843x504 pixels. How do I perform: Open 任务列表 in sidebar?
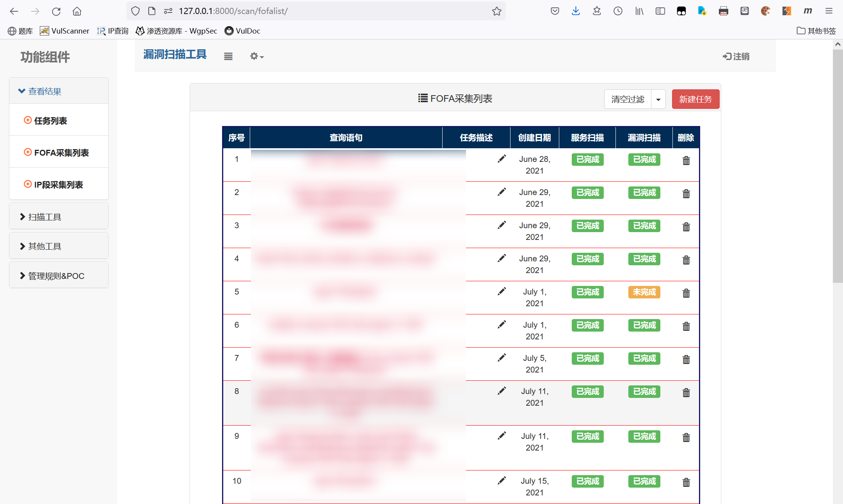tap(51, 121)
